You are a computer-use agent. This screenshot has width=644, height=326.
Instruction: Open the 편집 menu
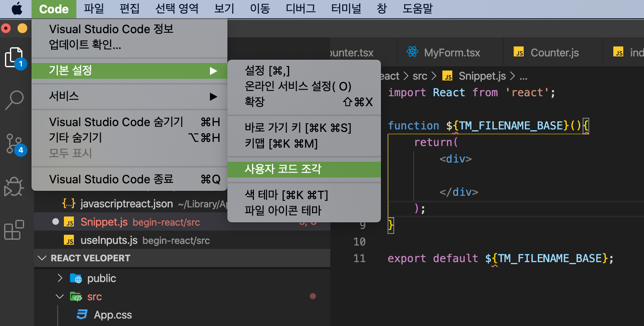click(x=129, y=9)
